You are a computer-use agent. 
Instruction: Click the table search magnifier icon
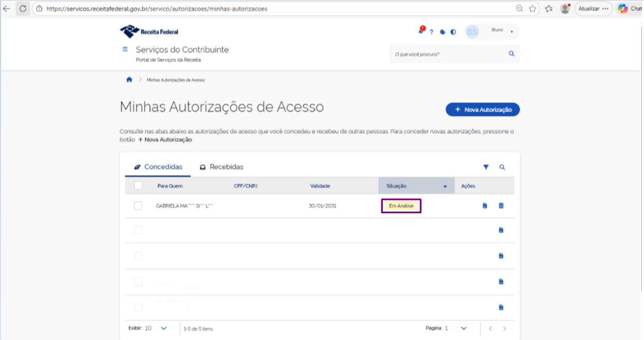(502, 167)
